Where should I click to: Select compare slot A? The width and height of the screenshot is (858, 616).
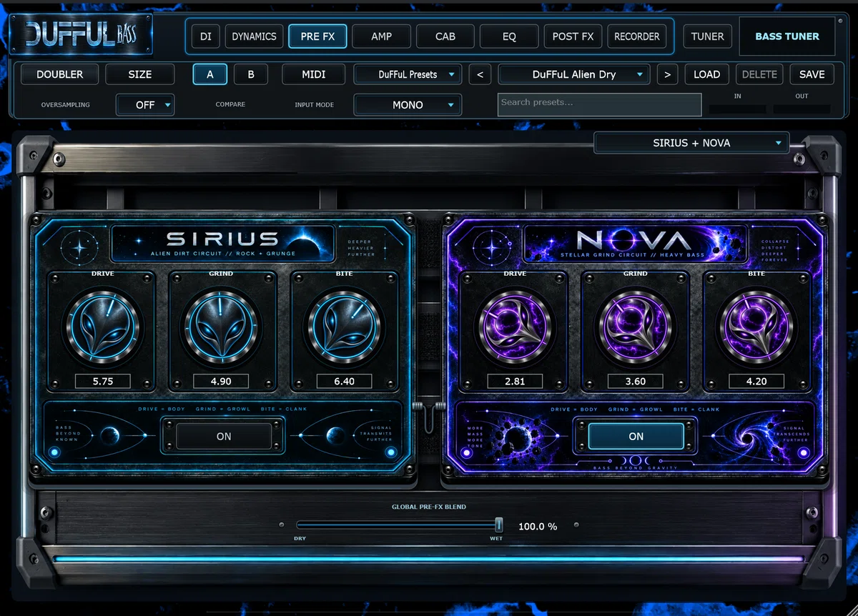click(x=209, y=74)
